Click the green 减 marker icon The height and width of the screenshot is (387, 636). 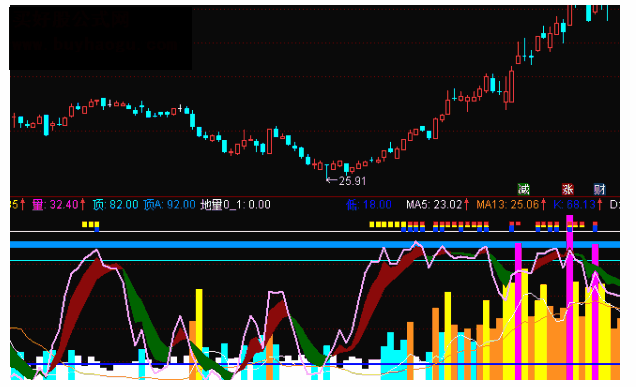(x=524, y=189)
